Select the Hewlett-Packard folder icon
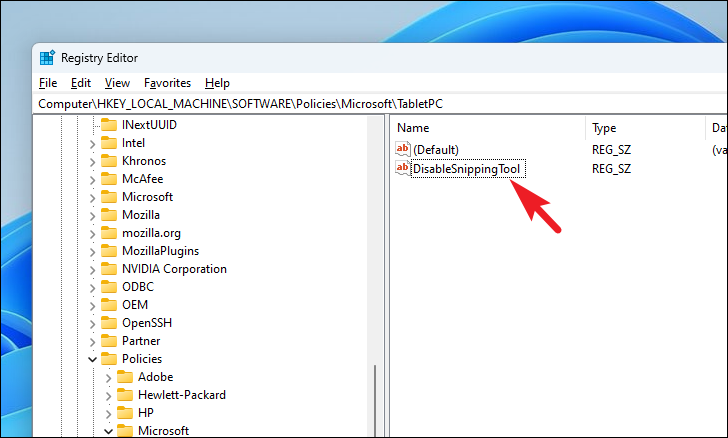Image resolution: width=728 pixels, height=438 pixels. [x=125, y=395]
